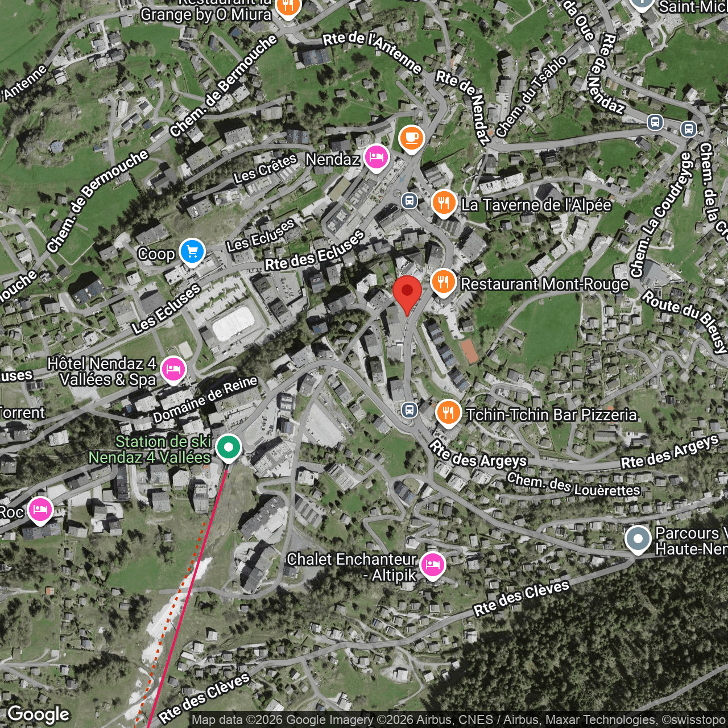
Task: Click the Coop shopping cart icon
Action: (x=192, y=251)
